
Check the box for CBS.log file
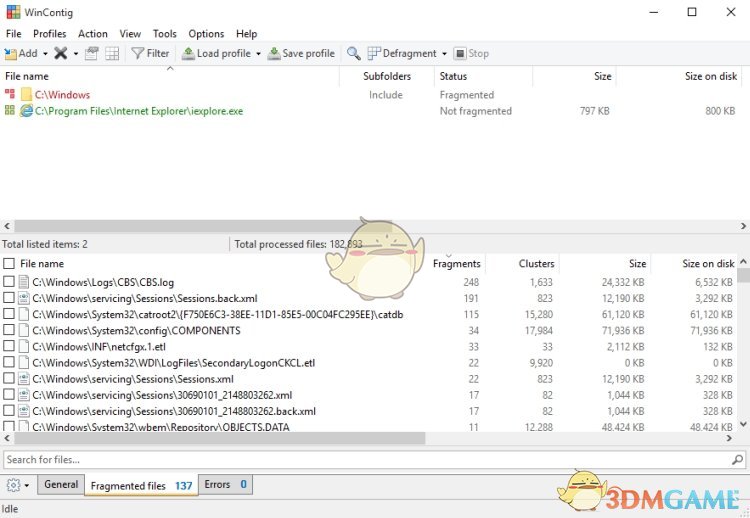[9, 282]
